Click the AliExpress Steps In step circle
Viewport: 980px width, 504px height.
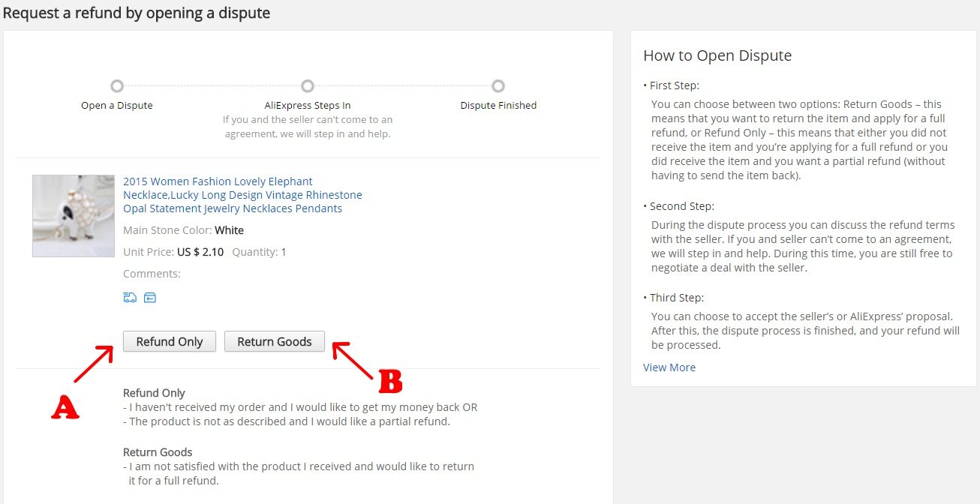pyautogui.click(x=308, y=86)
